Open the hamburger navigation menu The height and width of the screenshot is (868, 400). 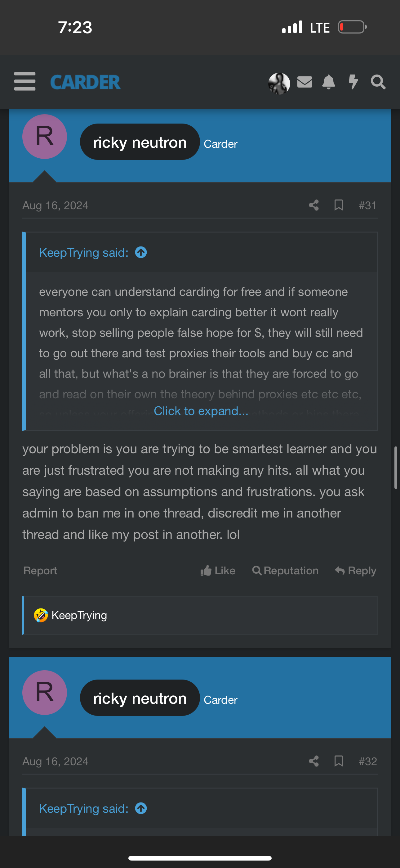pos(24,82)
